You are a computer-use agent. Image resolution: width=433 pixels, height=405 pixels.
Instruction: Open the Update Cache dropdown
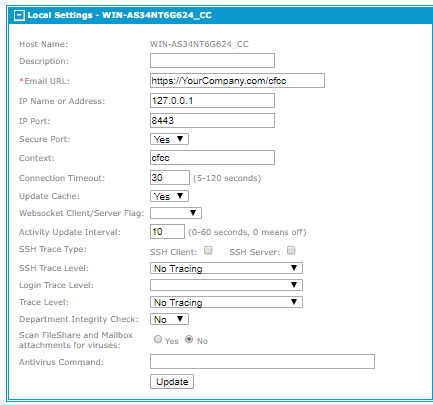(x=169, y=196)
